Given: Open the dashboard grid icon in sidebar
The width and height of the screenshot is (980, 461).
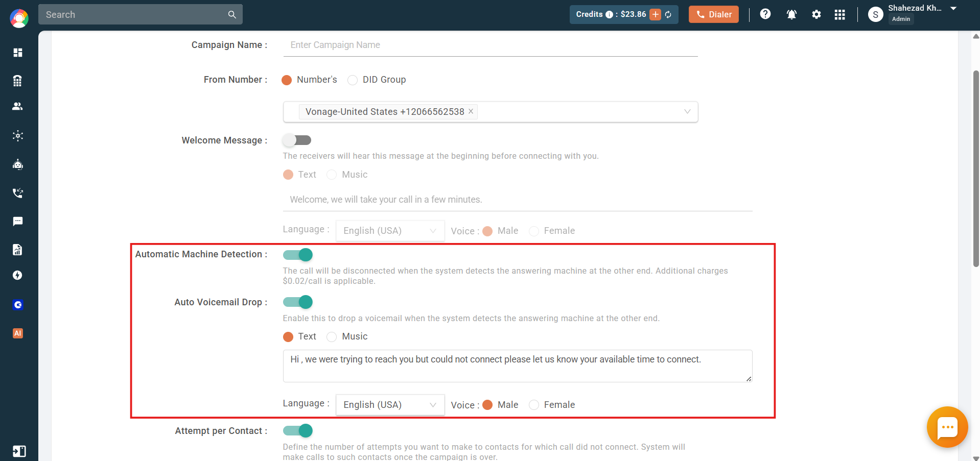Looking at the screenshot, I should tap(18, 53).
